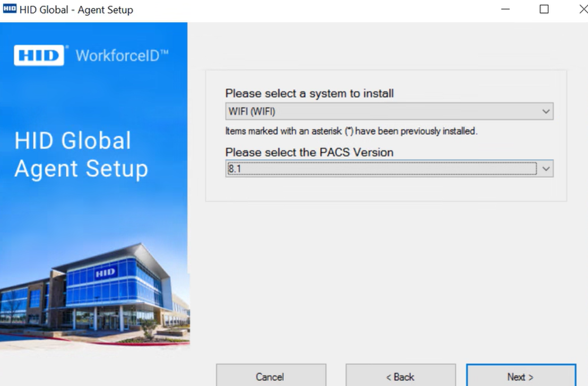This screenshot has height=386, width=588.
Task: Click the window title 'HID Global - Agent Setup'
Action: 76,10
